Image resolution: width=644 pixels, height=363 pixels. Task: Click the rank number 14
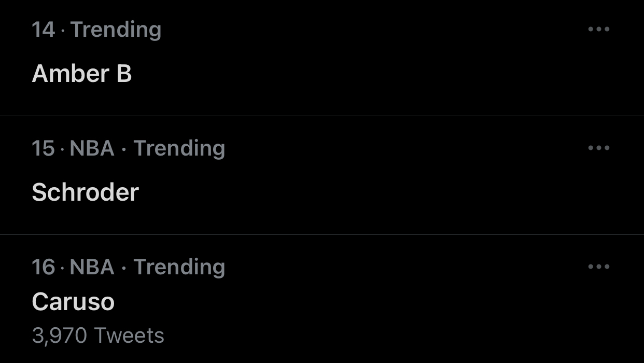point(43,30)
